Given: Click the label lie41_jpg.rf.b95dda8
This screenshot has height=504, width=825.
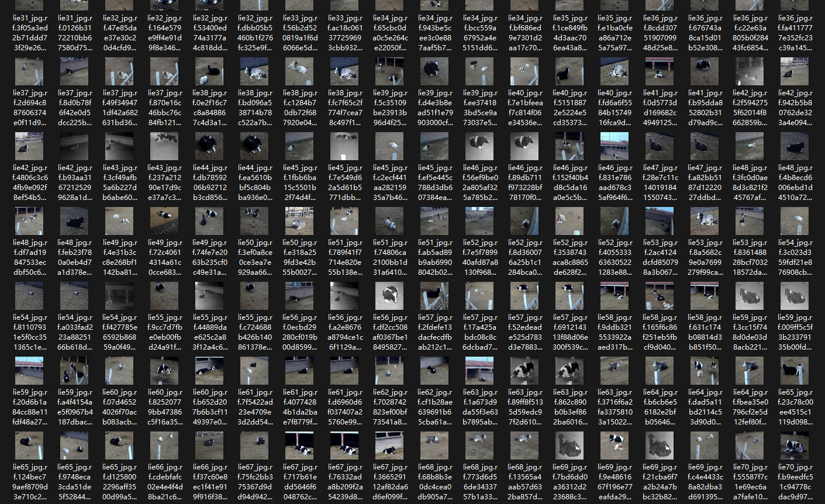Looking at the screenshot, I should click(x=705, y=108).
